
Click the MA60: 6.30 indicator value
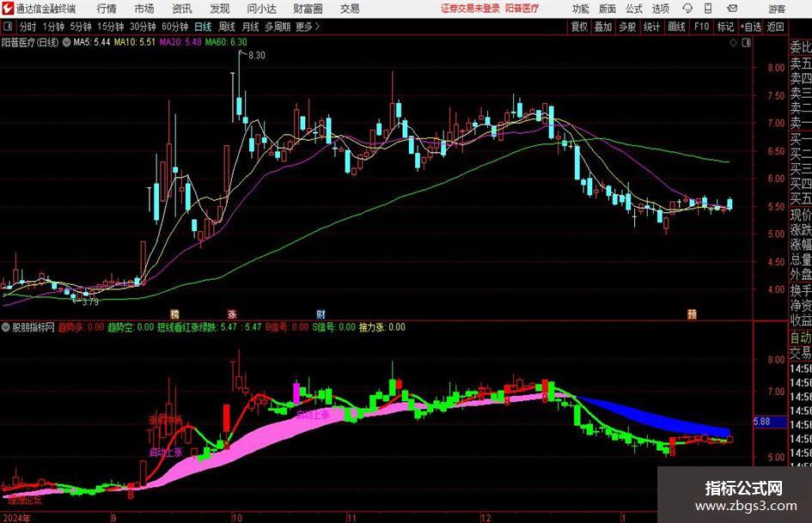pyautogui.click(x=226, y=42)
